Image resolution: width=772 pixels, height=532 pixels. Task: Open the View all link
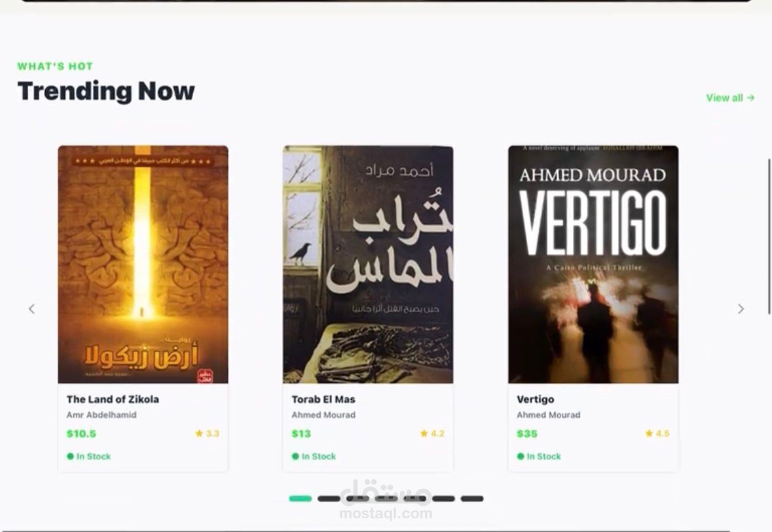[x=730, y=98]
